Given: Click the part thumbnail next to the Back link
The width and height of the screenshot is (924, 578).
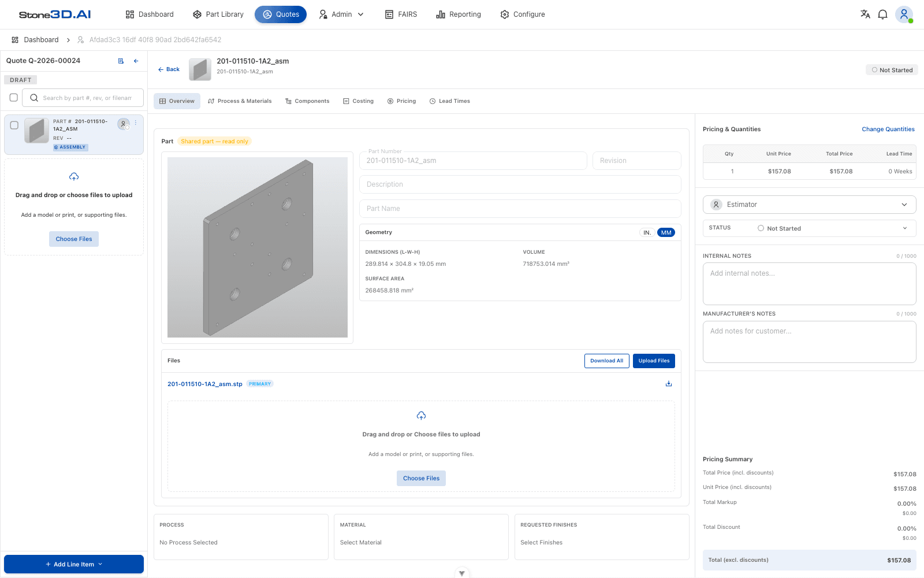Looking at the screenshot, I should click(x=200, y=69).
